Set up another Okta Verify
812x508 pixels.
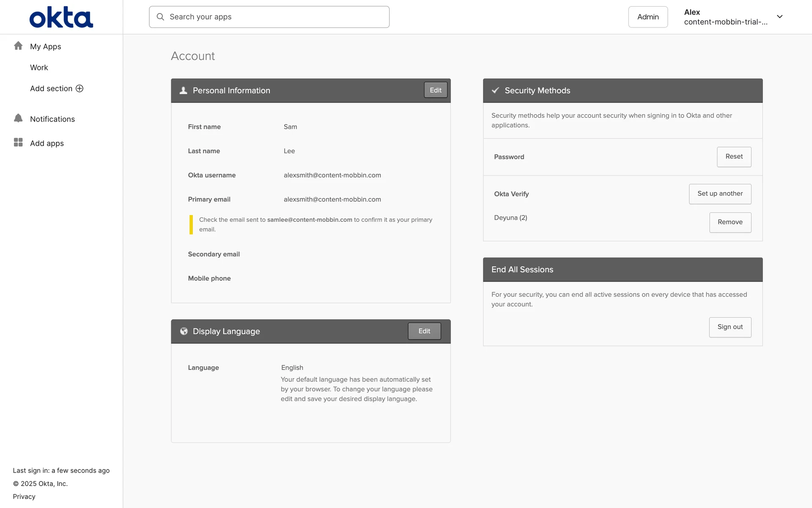[720, 194]
